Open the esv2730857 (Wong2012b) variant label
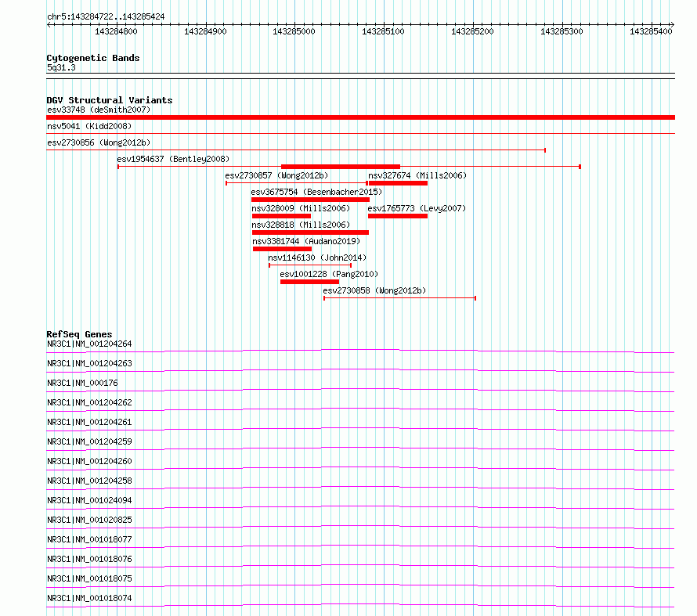The image size is (697, 616). [x=276, y=175]
